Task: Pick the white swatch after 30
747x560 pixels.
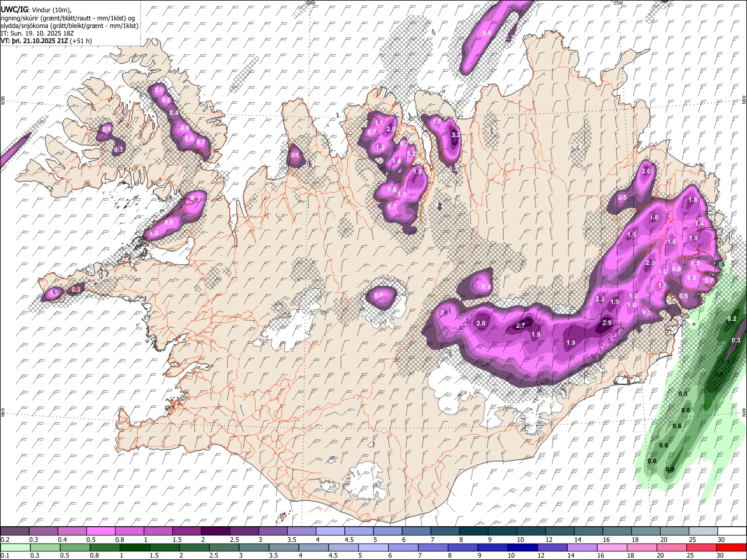Action: pos(732,531)
